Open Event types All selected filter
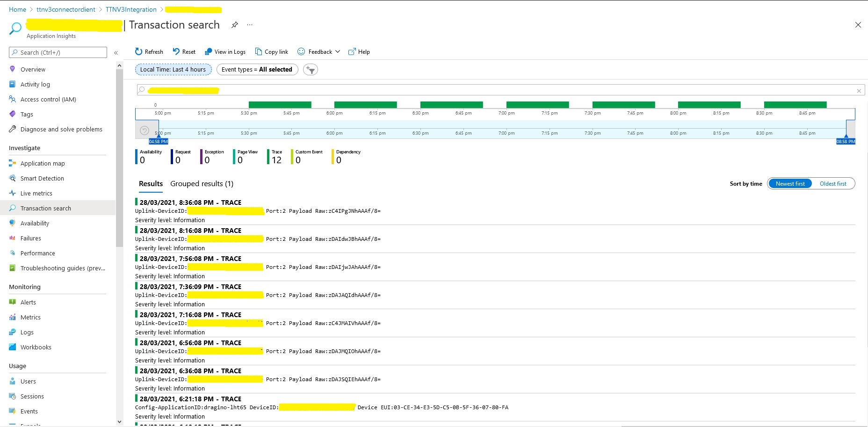 (x=257, y=70)
